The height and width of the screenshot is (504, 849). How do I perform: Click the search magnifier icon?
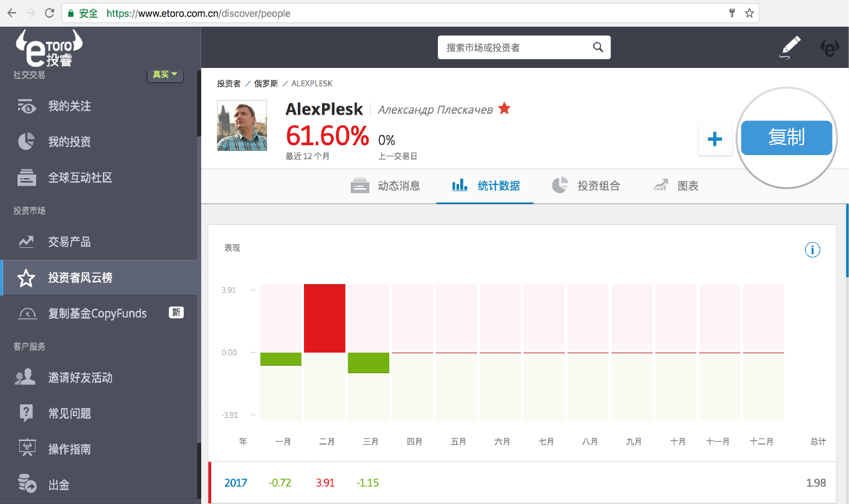click(x=598, y=47)
